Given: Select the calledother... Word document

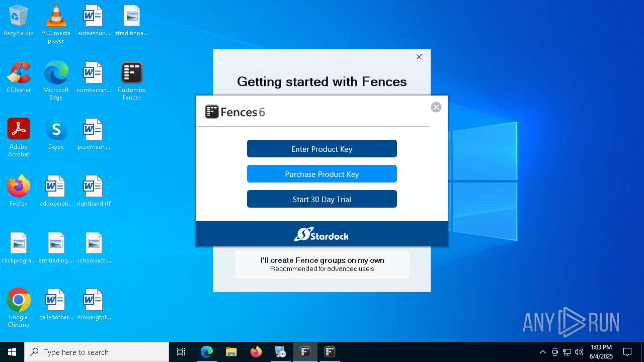Looking at the screenshot, I should (56, 305).
